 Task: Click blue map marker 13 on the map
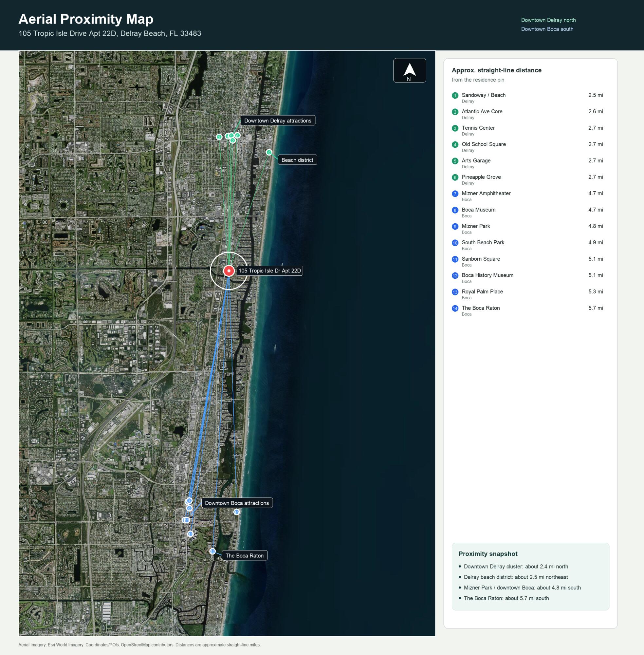(191, 533)
